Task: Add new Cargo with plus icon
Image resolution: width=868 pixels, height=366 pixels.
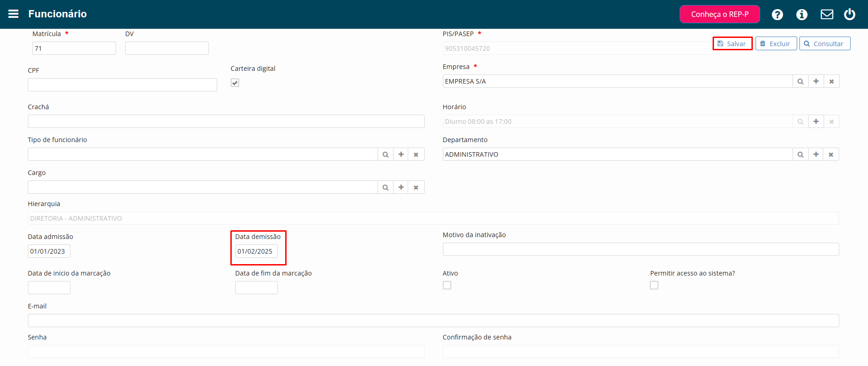Action: (x=401, y=187)
